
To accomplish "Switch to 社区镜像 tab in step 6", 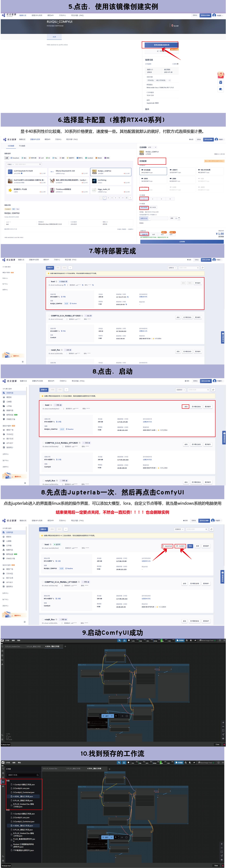I will tap(11, 146).
